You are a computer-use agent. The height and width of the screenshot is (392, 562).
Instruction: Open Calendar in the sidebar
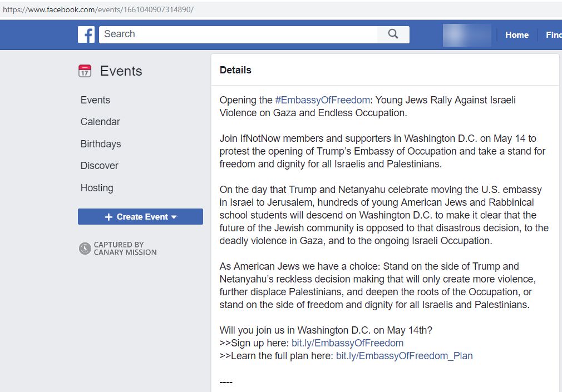point(100,122)
